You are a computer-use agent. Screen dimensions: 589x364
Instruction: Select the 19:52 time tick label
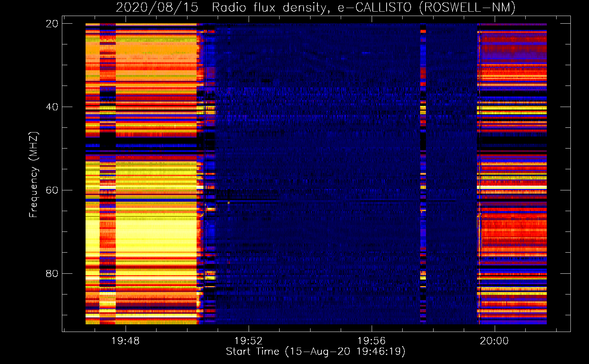[248, 341]
